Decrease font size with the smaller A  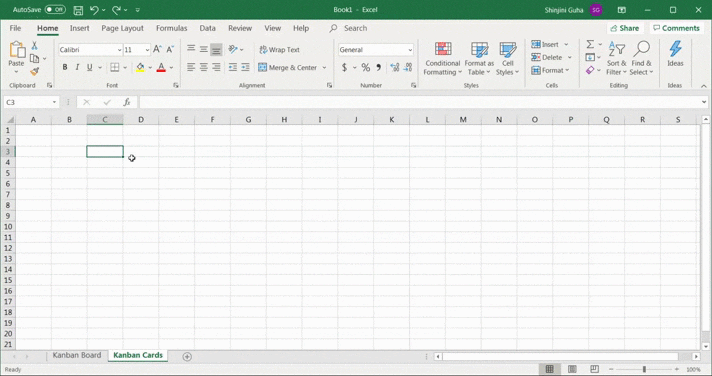(x=170, y=49)
